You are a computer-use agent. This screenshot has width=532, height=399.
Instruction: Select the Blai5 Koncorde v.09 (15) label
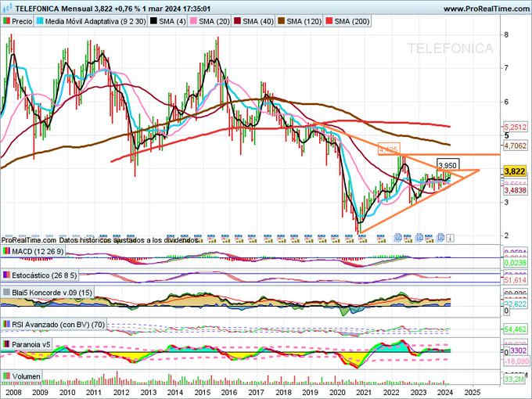[x=52, y=292]
